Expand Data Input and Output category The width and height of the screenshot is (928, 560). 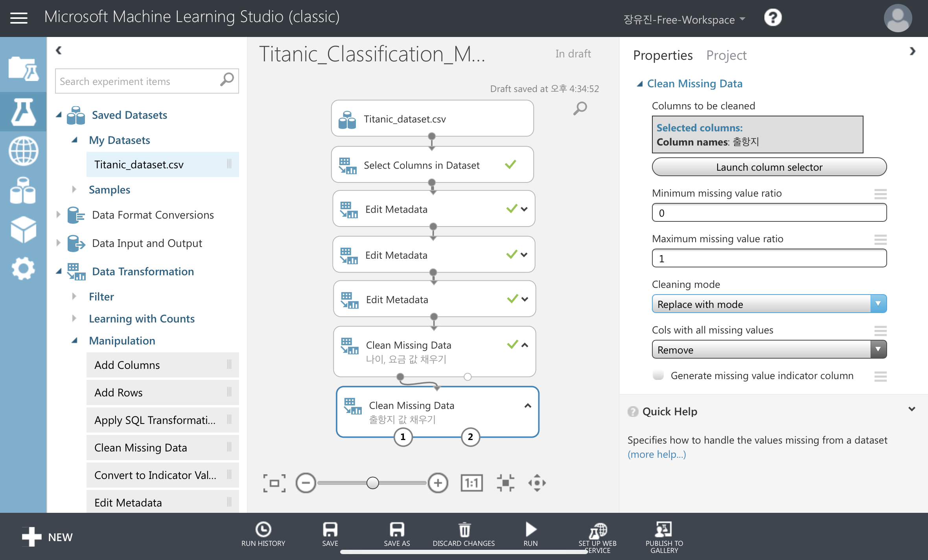coord(58,243)
